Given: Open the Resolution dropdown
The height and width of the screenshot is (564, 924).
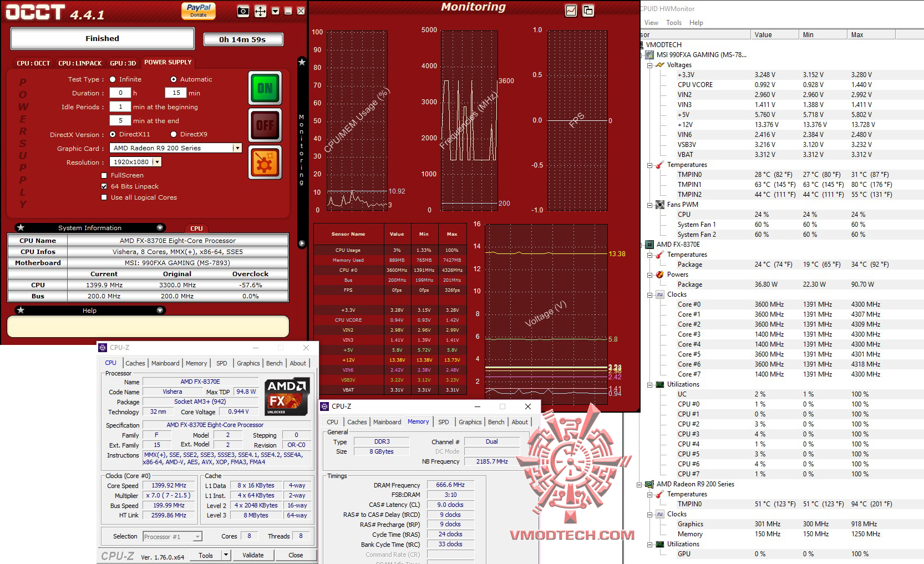Looking at the screenshot, I should 158,162.
